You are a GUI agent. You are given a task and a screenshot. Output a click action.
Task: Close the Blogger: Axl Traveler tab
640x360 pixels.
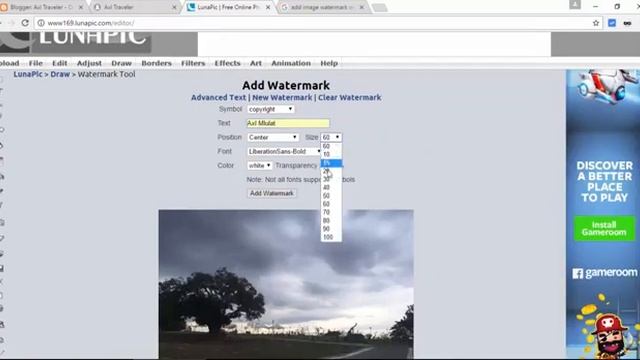[x=81, y=7]
